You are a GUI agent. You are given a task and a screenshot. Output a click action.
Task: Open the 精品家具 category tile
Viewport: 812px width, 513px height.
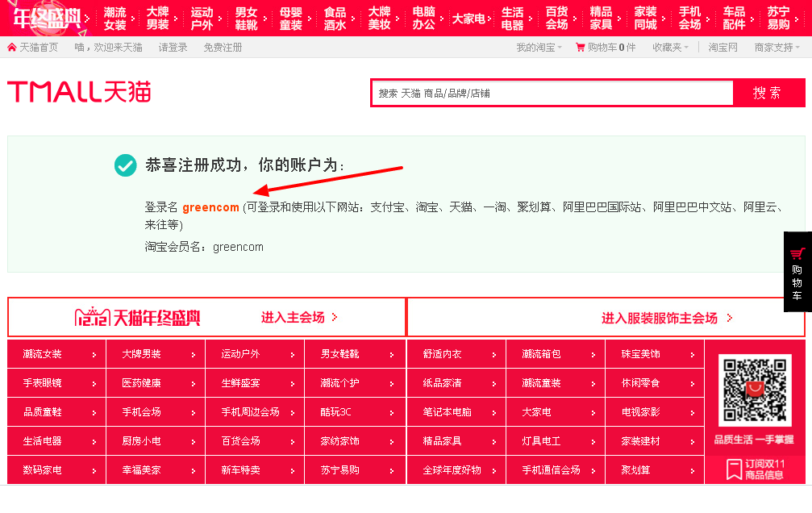(456, 441)
